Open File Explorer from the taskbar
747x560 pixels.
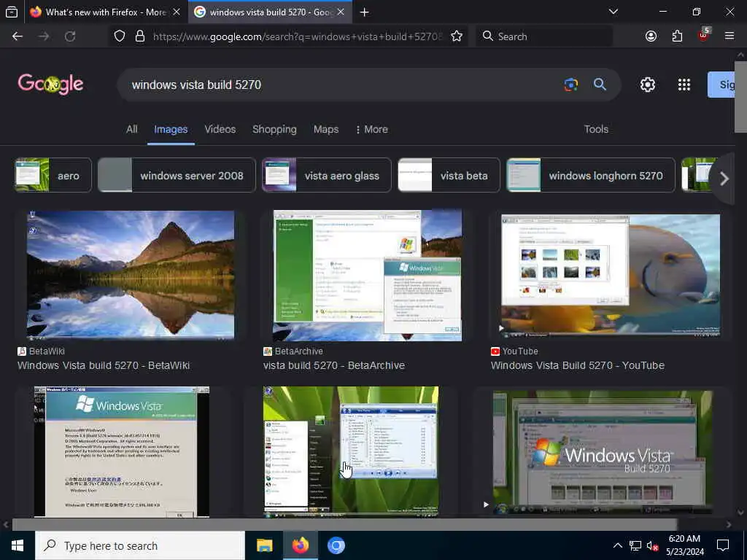tap(264, 545)
